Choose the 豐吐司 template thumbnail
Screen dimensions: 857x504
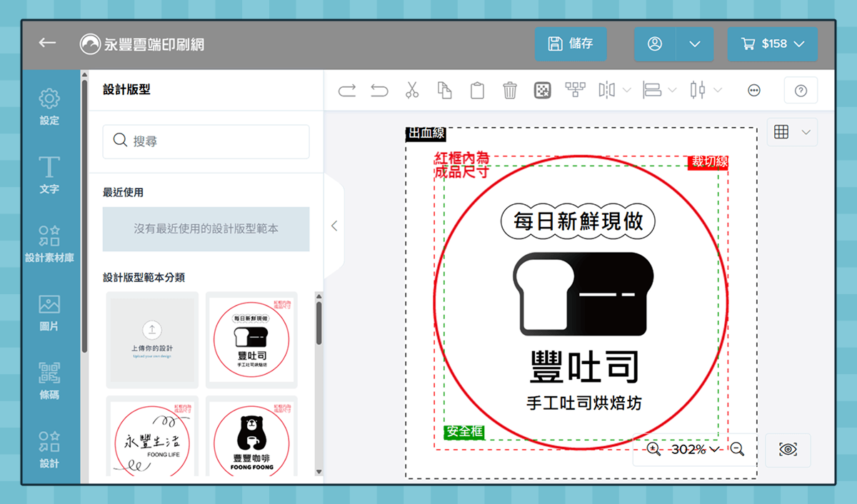(x=251, y=340)
